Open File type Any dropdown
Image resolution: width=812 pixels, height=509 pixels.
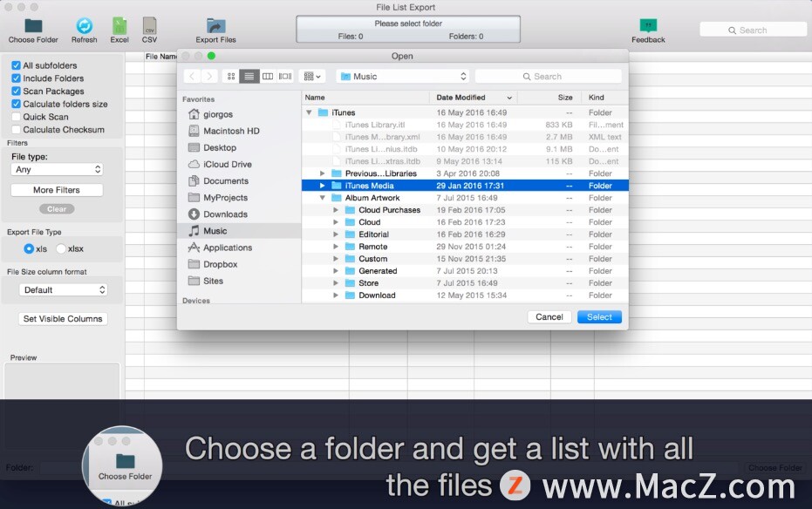pyautogui.click(x=57, y=170)
